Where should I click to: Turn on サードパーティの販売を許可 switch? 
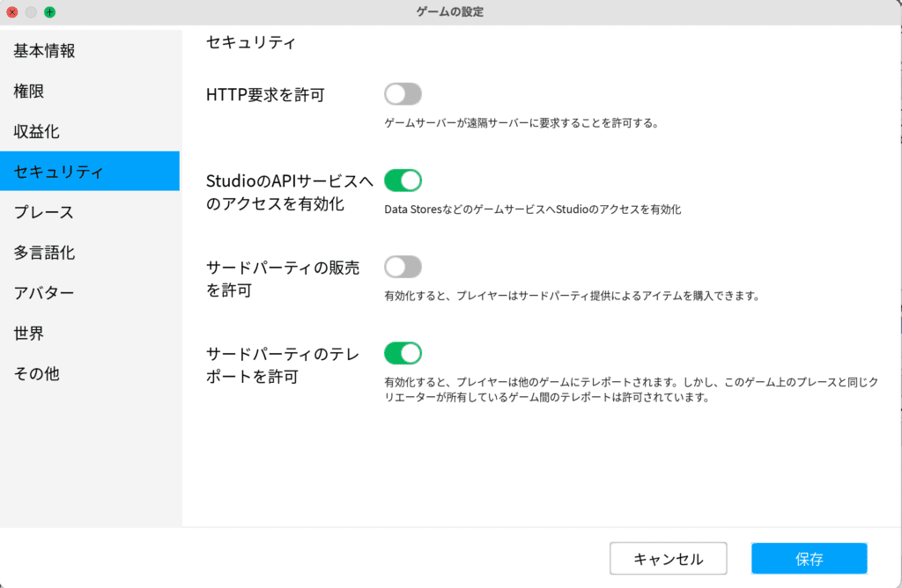coord(403,267)
